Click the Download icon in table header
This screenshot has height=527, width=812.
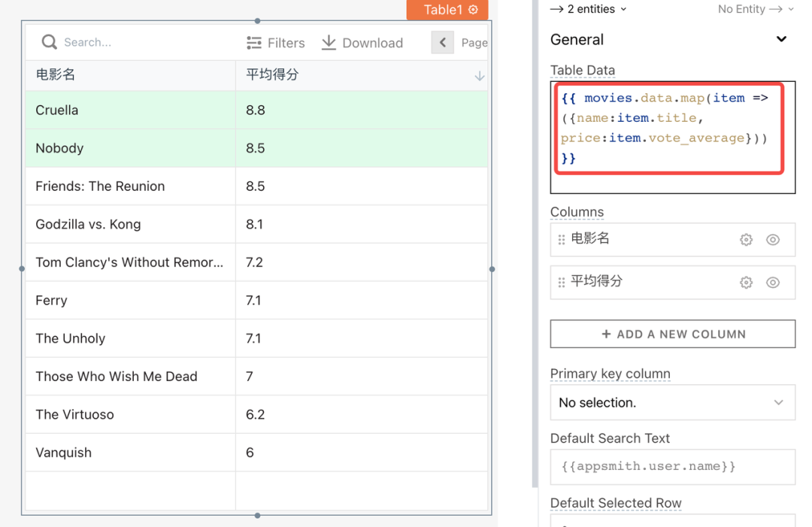tap(329, 43)
